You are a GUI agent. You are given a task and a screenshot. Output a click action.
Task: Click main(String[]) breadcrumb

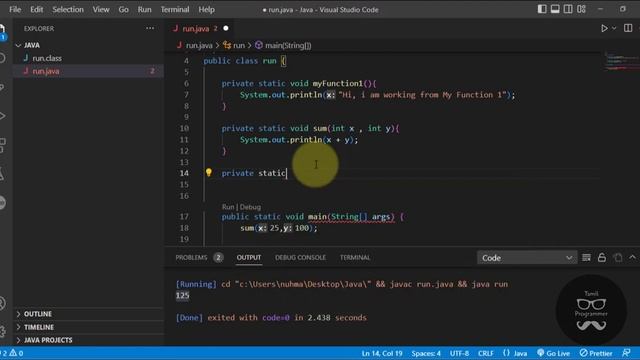coord(288,45)
